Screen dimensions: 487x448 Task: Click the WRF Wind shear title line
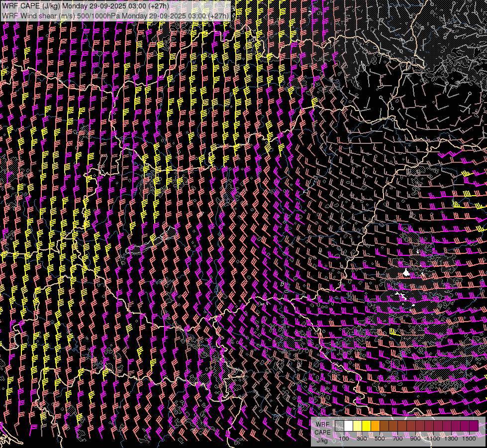(115, 15)
